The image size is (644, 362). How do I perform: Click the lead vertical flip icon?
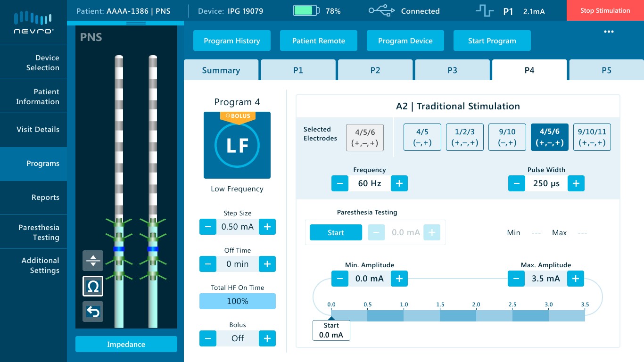coord(93,261)
